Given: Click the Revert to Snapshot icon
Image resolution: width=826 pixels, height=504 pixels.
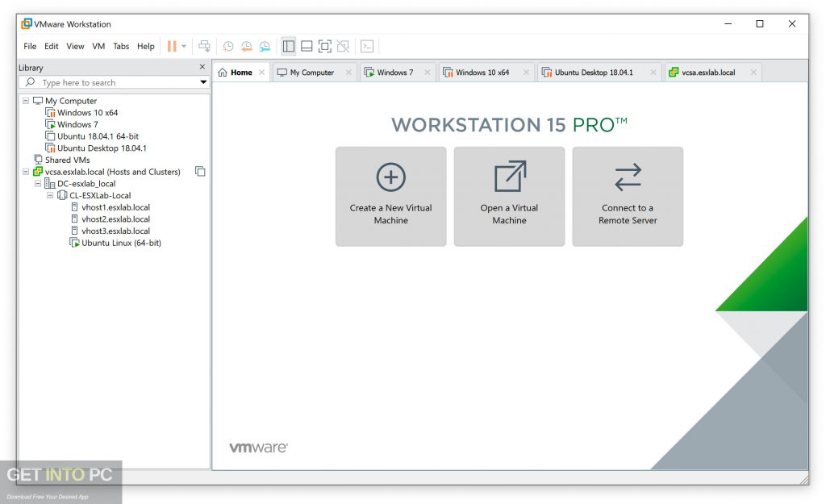Looking at the screenshot, I should 247,46.
